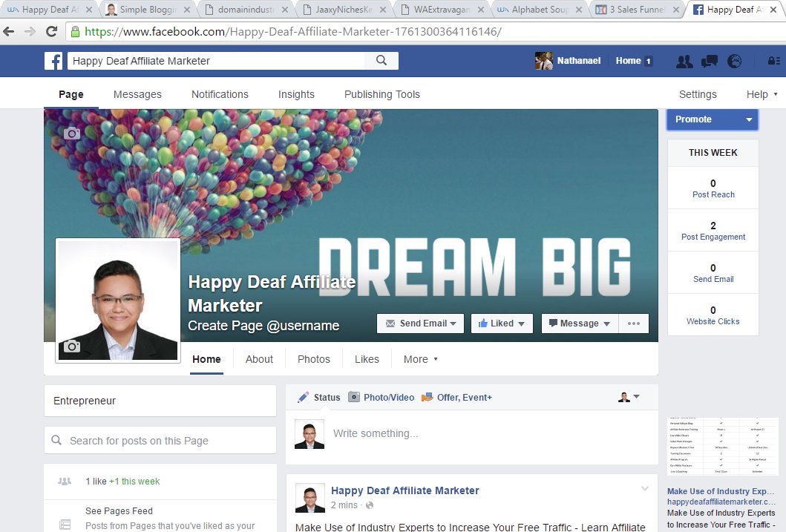Click the Happy Deaf Affiliate Marketer post author link
Image resolution: width=786 pixels, height=532 pixels.
click(405, 490)
